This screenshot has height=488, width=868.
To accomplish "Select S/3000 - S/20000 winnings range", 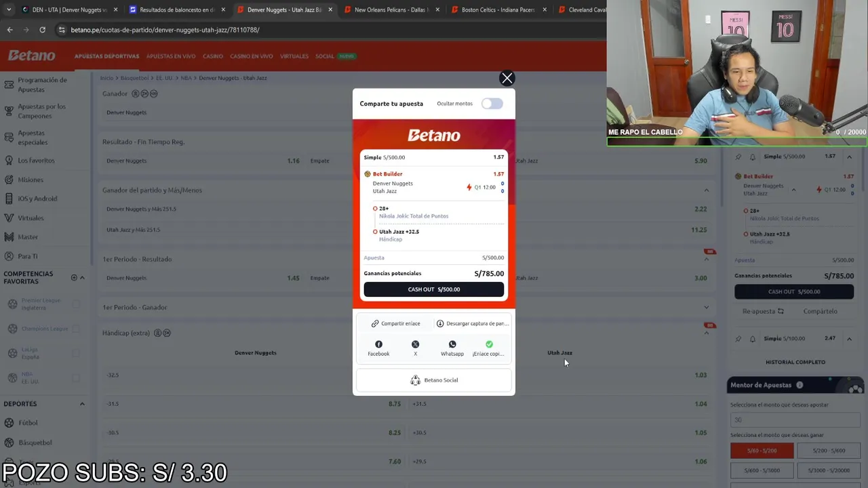I will point(828,470).
